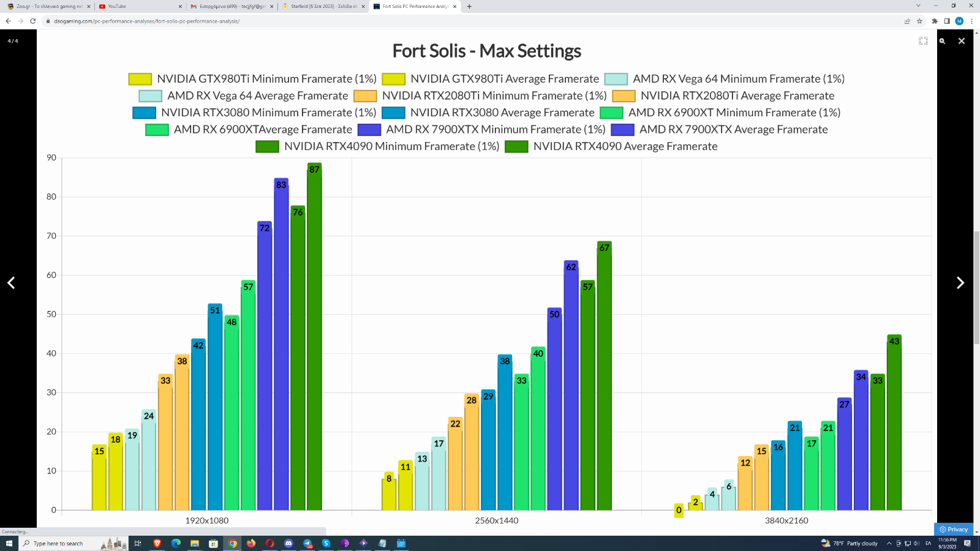The height and width of the screenshot is (551, 980).
Task: Open the Windows notification center
Action: click(968, 543)
